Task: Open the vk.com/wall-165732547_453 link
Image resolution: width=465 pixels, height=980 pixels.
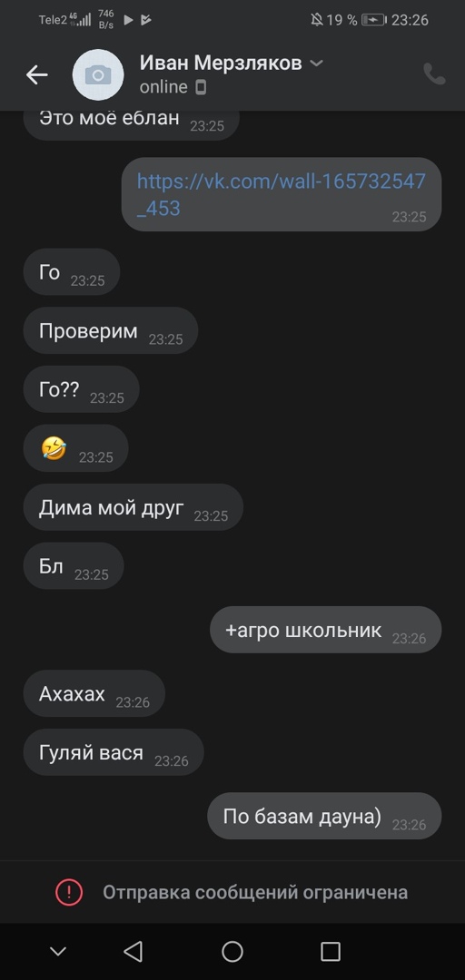Action: 281,194
